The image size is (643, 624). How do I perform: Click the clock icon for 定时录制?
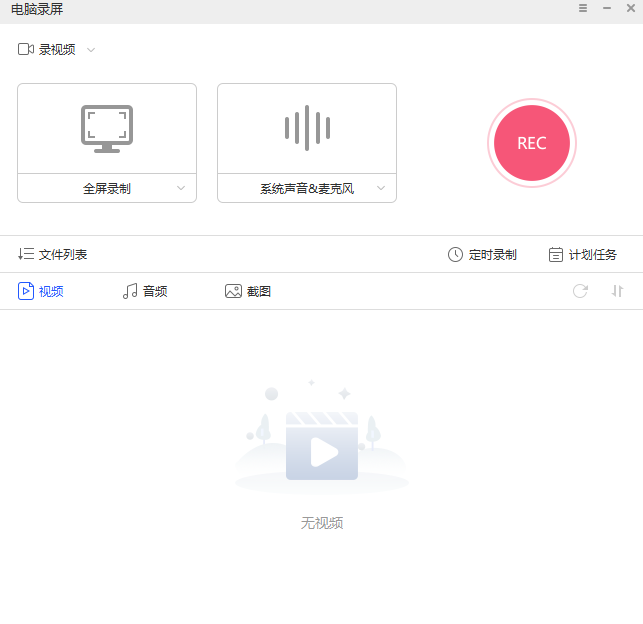tap(455, 254)
